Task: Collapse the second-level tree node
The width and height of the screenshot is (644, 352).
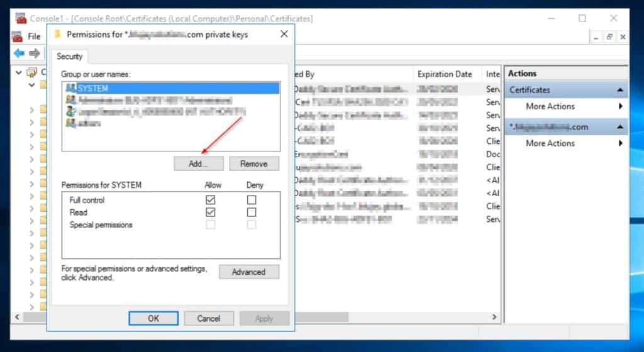Action: [31, 85]
